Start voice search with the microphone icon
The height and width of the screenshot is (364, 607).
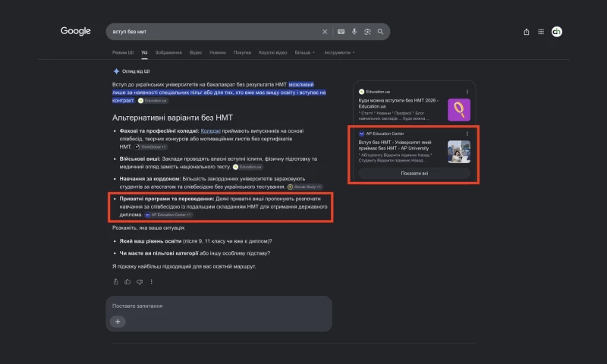[x=354, y=32]
